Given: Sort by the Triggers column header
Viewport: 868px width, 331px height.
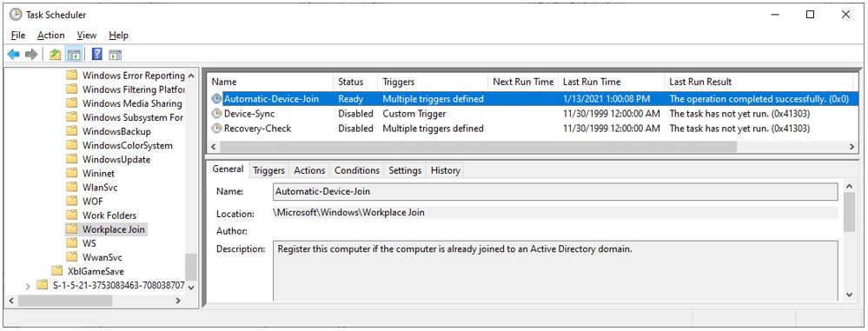Looking at the screenshot, I should (x=433, y=82).
